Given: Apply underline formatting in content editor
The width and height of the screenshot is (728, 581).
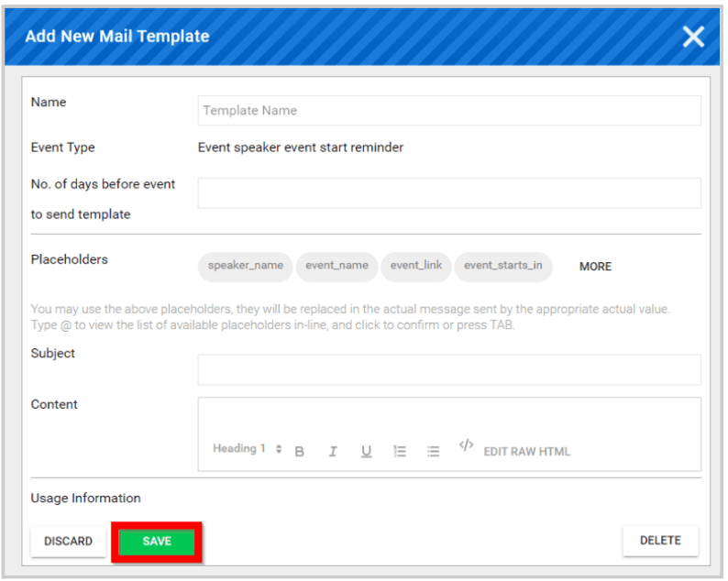Looking at the screenshot, I should click(367, 451).
